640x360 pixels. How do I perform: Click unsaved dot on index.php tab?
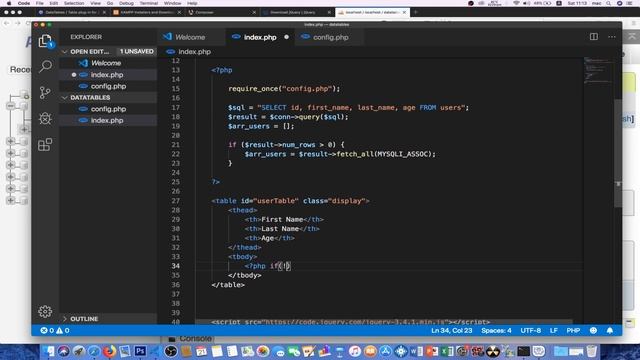287,37
